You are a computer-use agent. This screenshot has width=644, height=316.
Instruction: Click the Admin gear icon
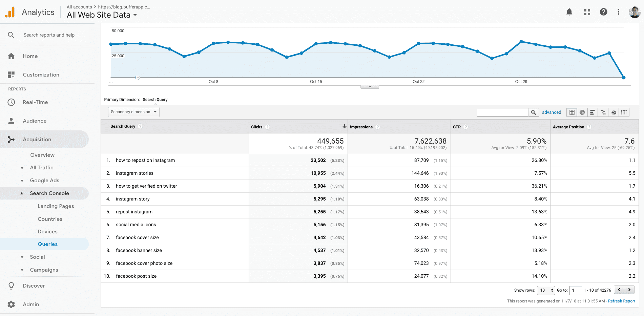(x=11, y=304)
